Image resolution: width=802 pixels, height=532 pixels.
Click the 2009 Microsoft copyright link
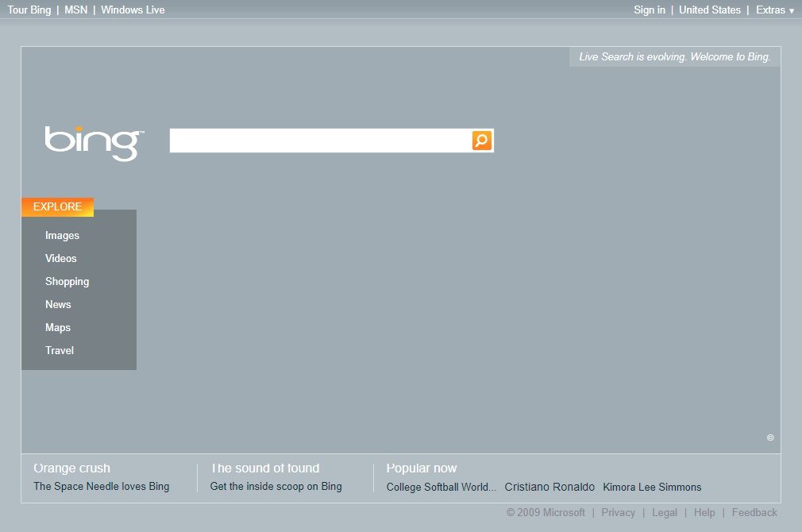point(546,513)
